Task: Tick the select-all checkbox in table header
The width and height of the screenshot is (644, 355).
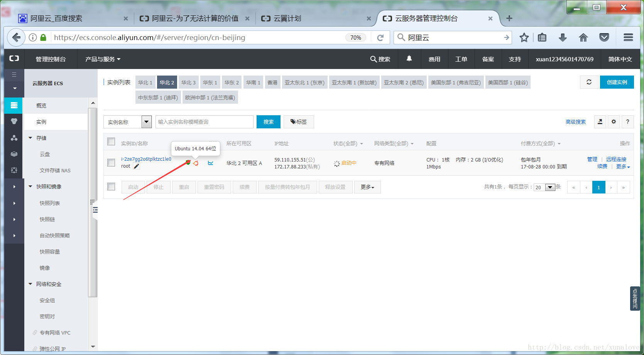Action: coord(111,141)
